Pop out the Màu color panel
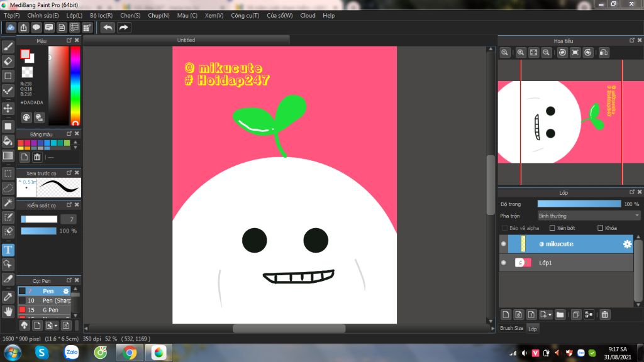The width and height of the screenshot is (644, 362). 69,40
